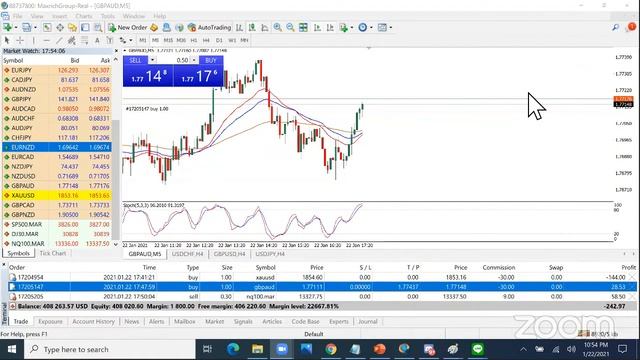The image size is (640, 360).
Task: Open the Strategy Tester icon
Action: [98, 27]
